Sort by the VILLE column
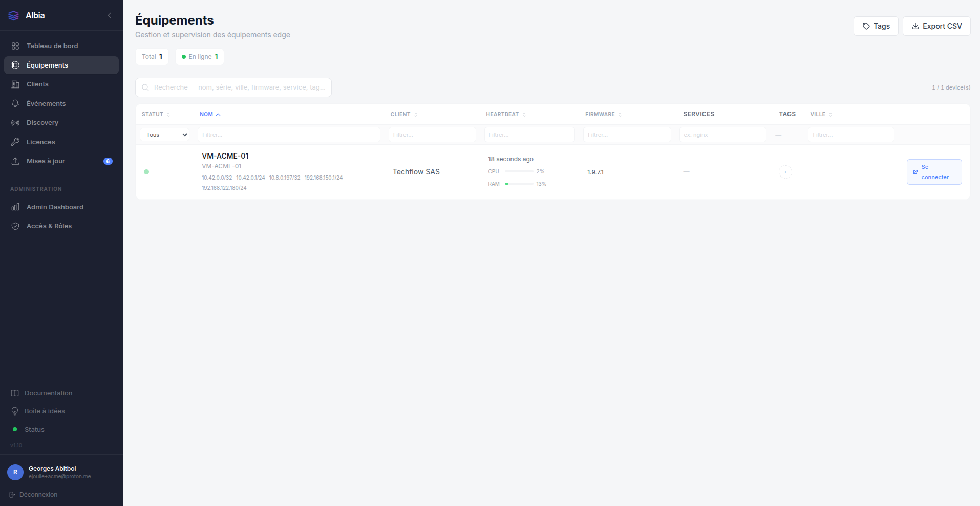 pos(821,115)
